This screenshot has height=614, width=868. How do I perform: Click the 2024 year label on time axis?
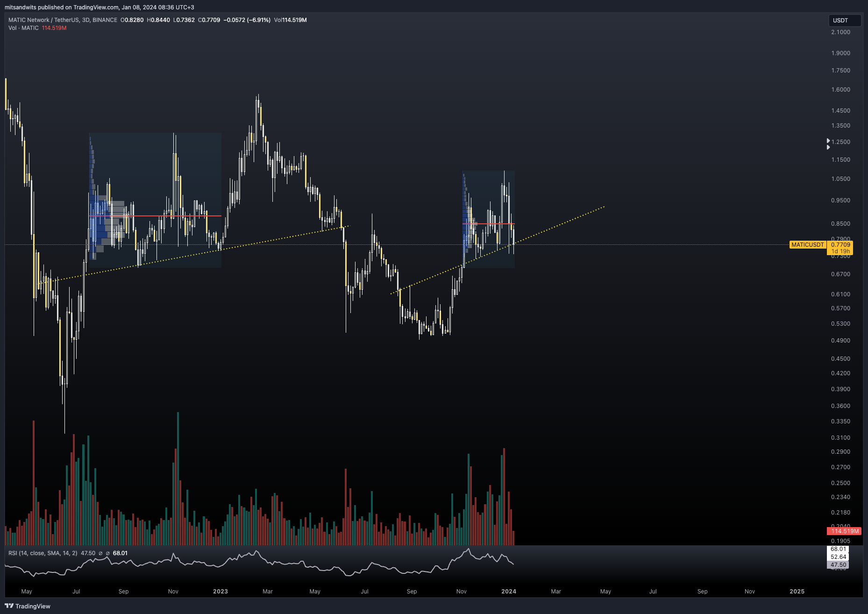pyautogui.click(x=509, y=592)
